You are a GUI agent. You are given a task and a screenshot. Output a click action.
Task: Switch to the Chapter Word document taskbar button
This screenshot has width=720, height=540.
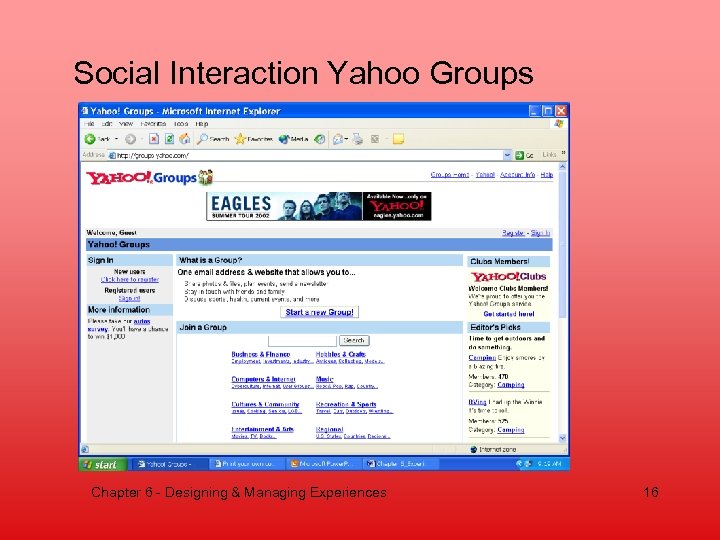point(399,464)
